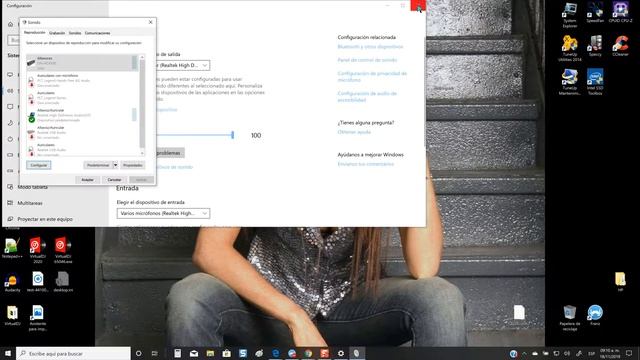Click Windows Start button

point(8,353)
